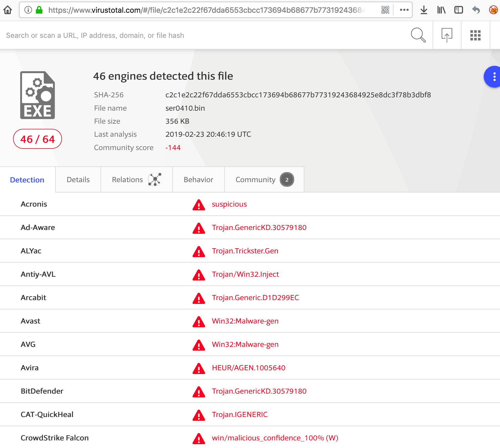This screenshot has height=448, width=500.
Task: Open the Relations tab
Action: 137,179
